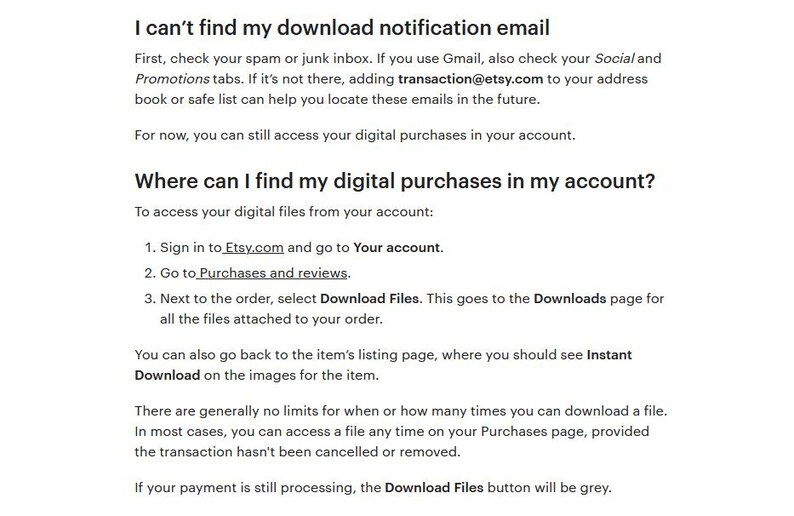Click the bold Downloads word in step three
Image resolution: width=794 pixels, height=516 pixels.
tap(570, 299)
